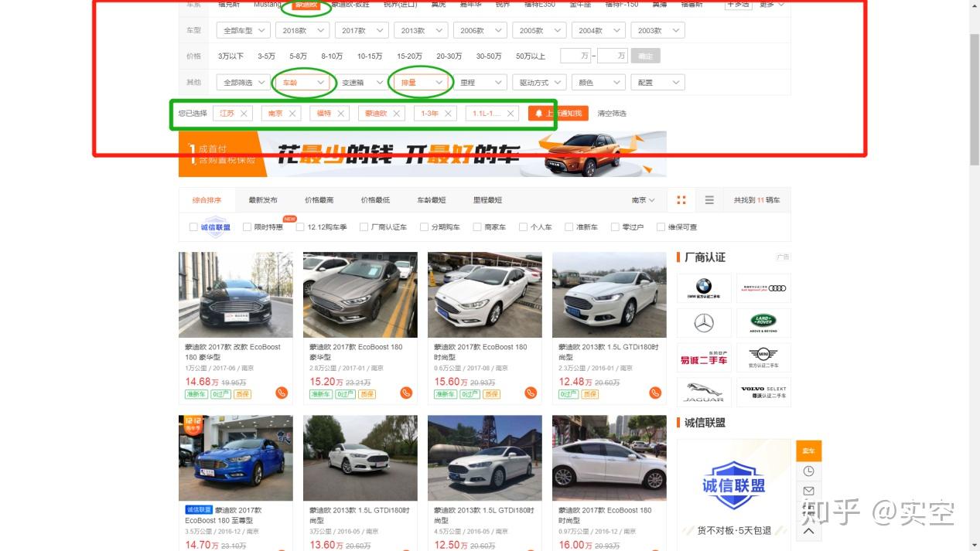Open the Land Rover certified logo

coord(763,323)
